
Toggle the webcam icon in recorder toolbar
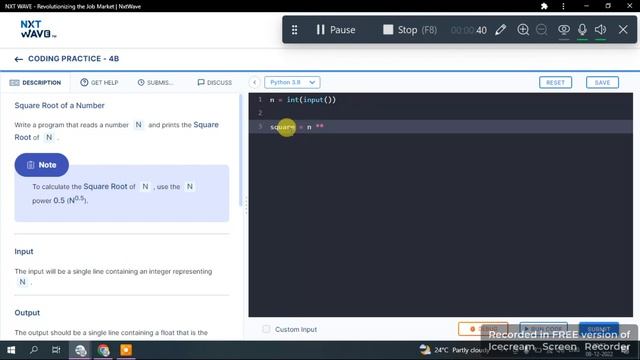point(564,30)
